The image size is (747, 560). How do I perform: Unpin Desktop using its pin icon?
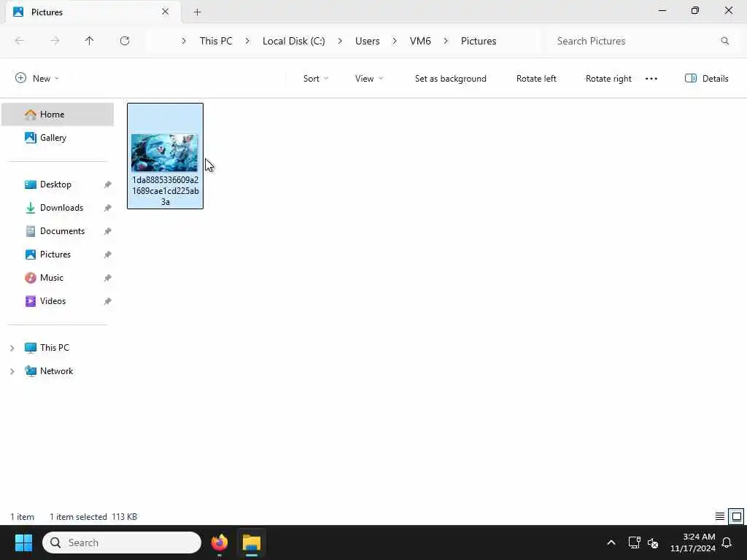108,184
